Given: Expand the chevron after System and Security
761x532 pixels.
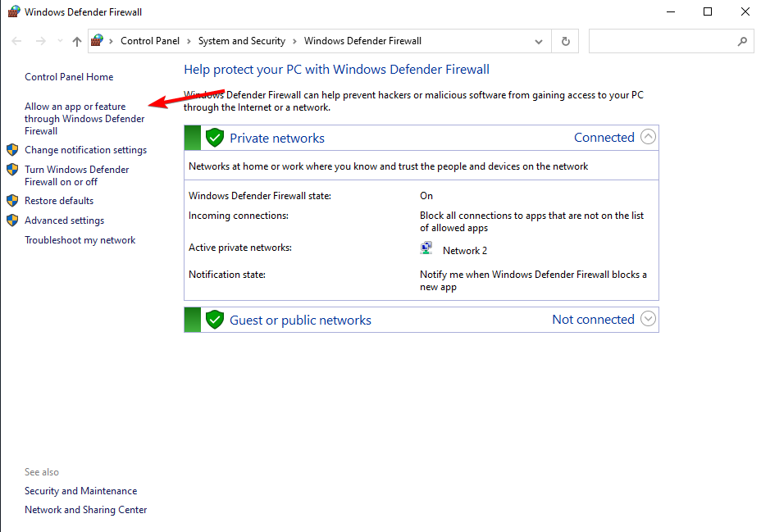Looking at the screenshot, I should (x=294, y=41).
